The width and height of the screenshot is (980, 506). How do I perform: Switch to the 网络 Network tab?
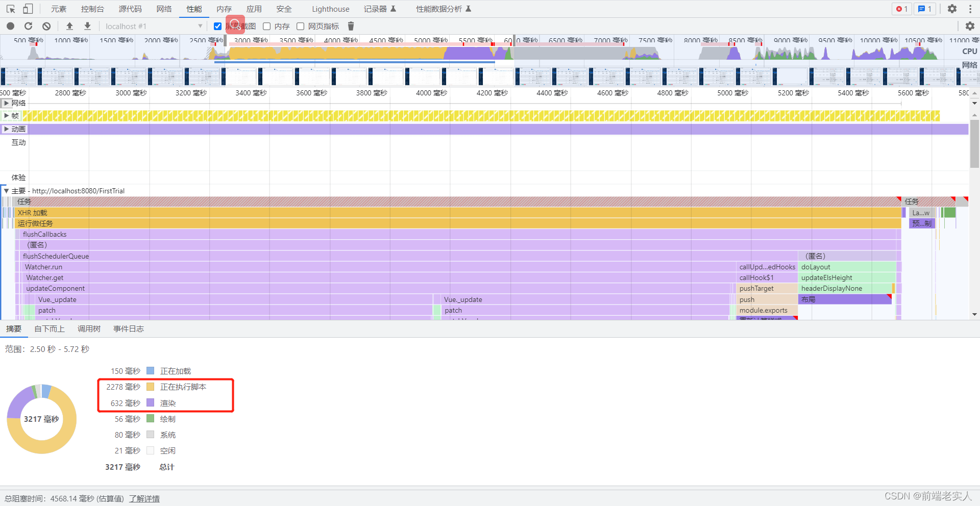(164, 9)
